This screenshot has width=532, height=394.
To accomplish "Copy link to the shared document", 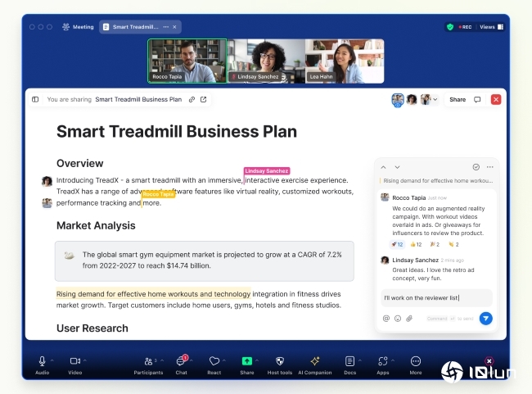I will coord(192,99).
